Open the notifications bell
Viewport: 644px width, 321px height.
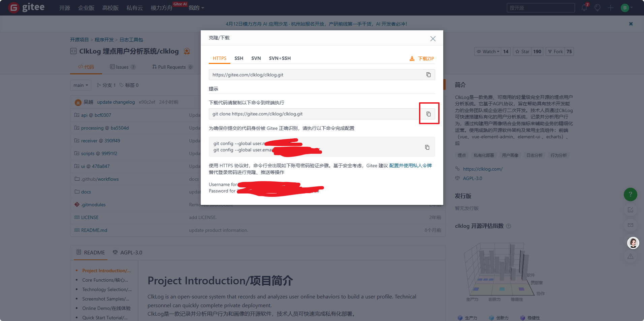(x=584, y=8)
